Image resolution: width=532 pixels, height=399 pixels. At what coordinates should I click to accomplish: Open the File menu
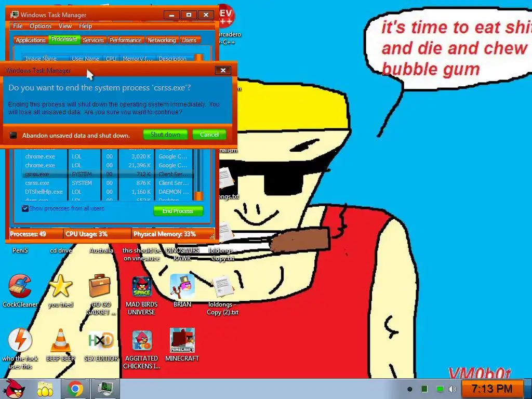tap(18, 26)
